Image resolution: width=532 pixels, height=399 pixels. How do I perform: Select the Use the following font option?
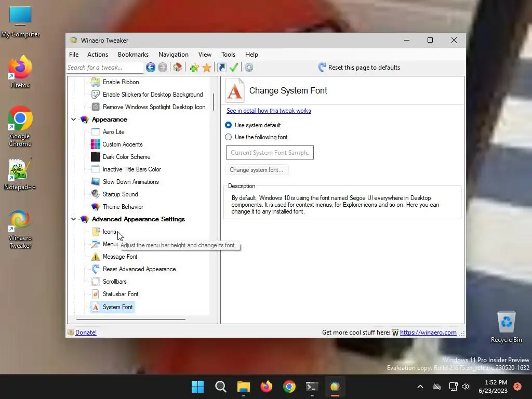pos(229,137)
